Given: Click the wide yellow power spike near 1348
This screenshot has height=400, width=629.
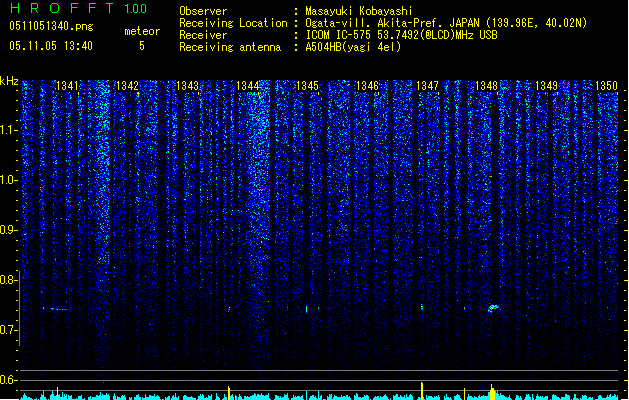Looking at the screenshot, I should (x=493, y=392).
